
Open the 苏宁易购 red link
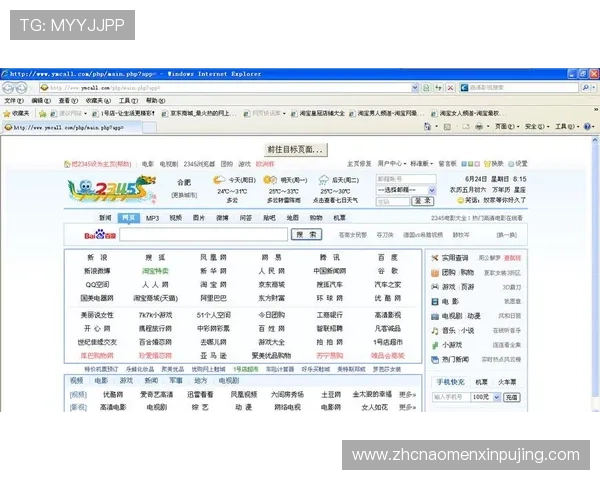329,356
